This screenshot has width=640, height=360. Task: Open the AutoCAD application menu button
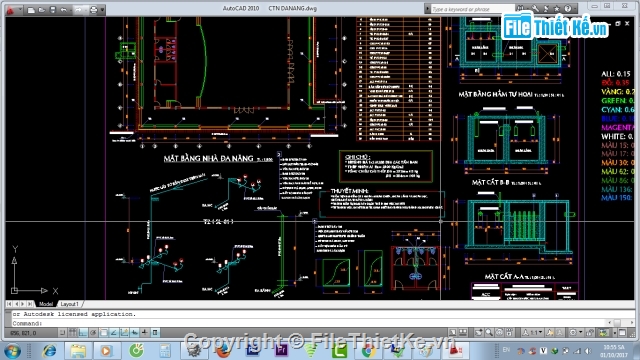coord(10,9)
